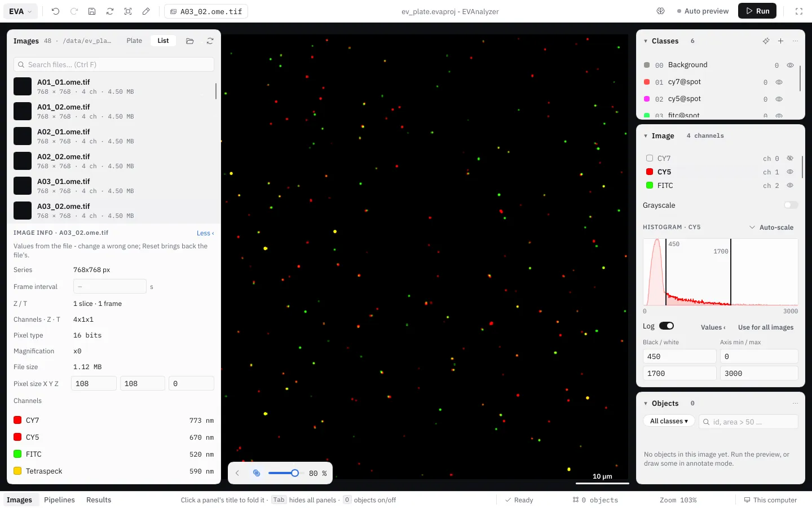This screenshot has width=812, height=508.
Task: Click the Tetraspeck yellow channel color swatch
Action: pyautogui.click(x=17, y=471)
